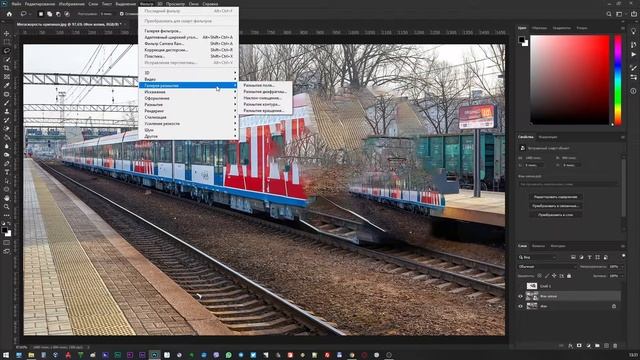Click Delete layer trash icon
640x360 pixels.
pyautogui.click(x=615, y=346)
